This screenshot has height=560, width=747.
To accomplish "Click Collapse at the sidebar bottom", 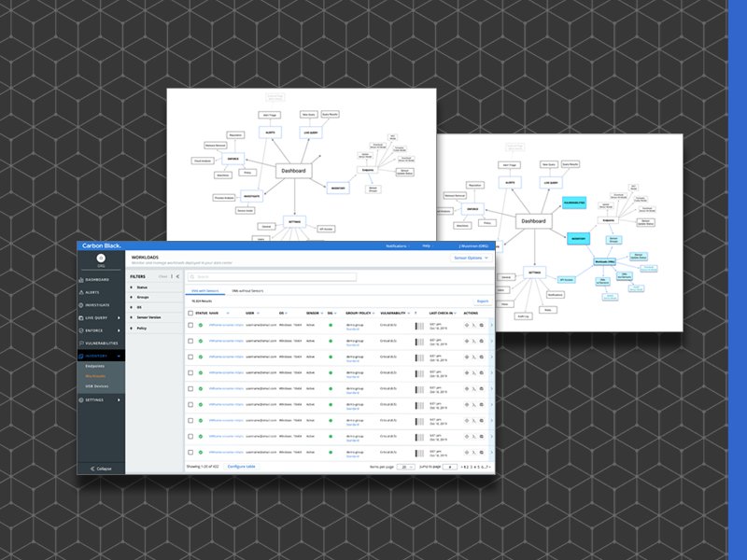I will click(101, 469).
